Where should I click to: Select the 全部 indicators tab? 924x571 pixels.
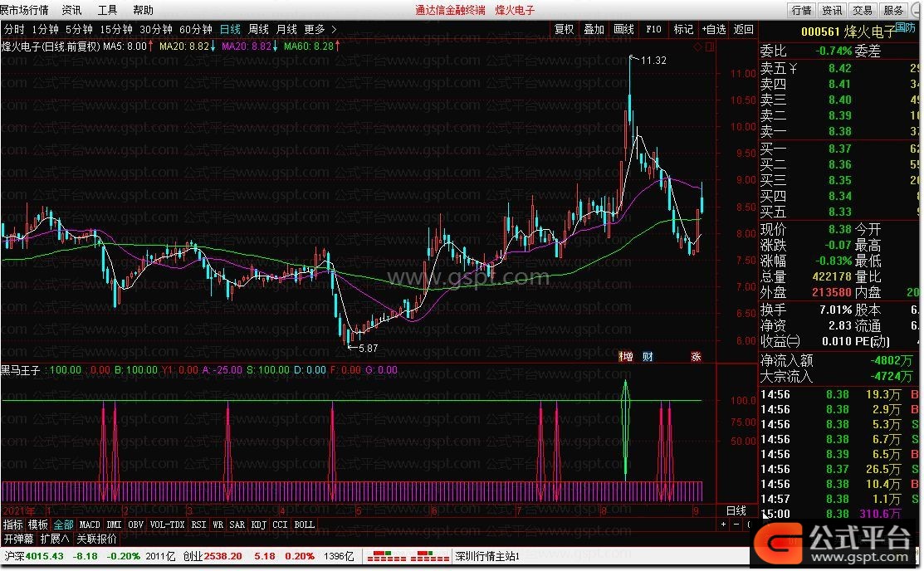click(63, 525)
